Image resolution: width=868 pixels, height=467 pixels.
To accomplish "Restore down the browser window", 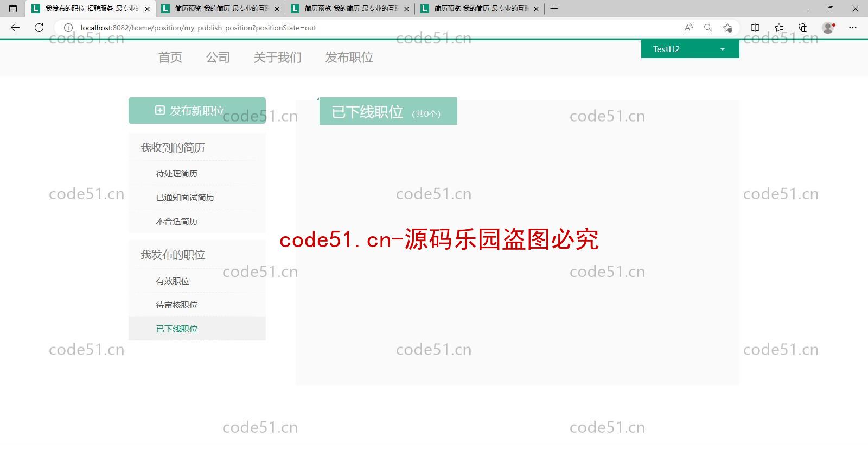I will [831, 9].
